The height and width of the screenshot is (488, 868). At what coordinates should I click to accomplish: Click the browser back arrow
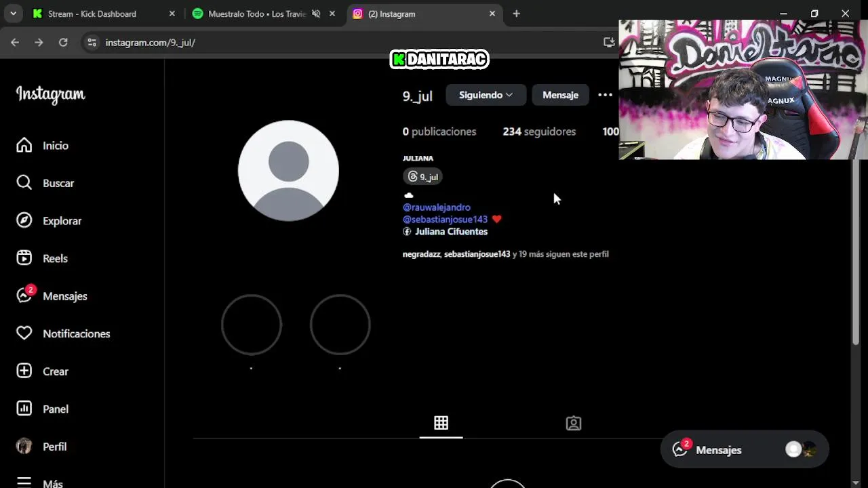15,42
